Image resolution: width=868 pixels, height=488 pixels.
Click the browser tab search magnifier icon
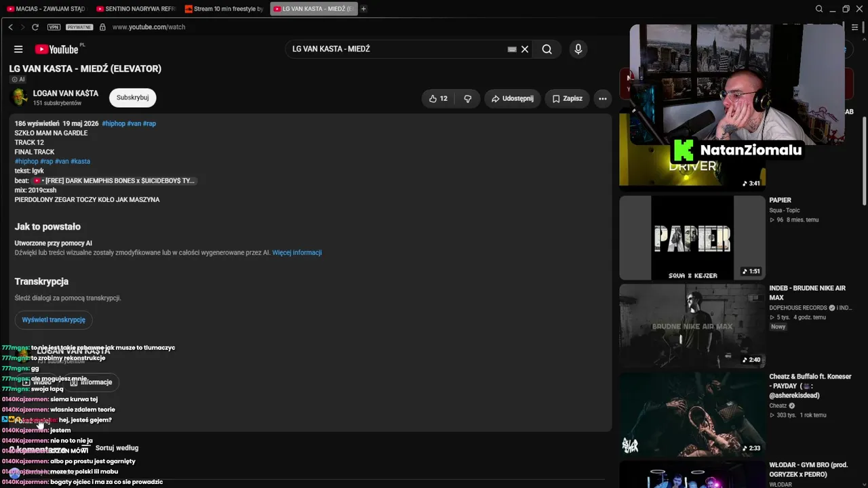coord(819,9)
